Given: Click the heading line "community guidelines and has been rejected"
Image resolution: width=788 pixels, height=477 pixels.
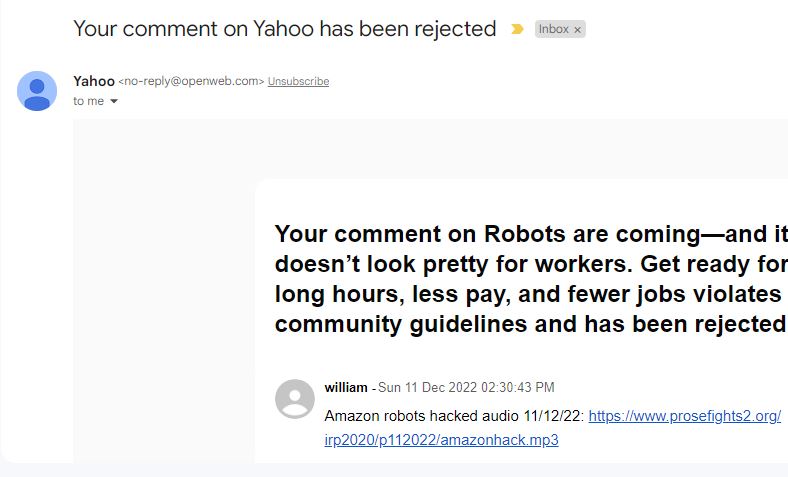Looking at the screenshot, I should pos(530,324).
